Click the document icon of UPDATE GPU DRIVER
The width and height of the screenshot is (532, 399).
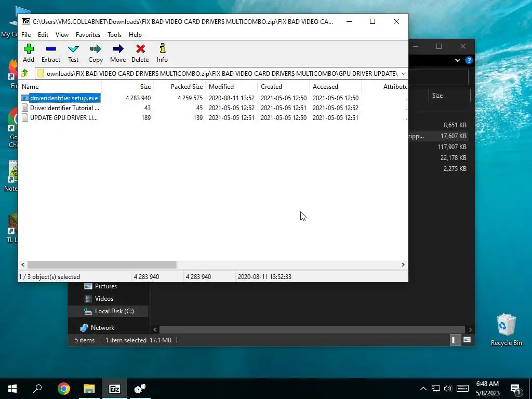[25, 118]
